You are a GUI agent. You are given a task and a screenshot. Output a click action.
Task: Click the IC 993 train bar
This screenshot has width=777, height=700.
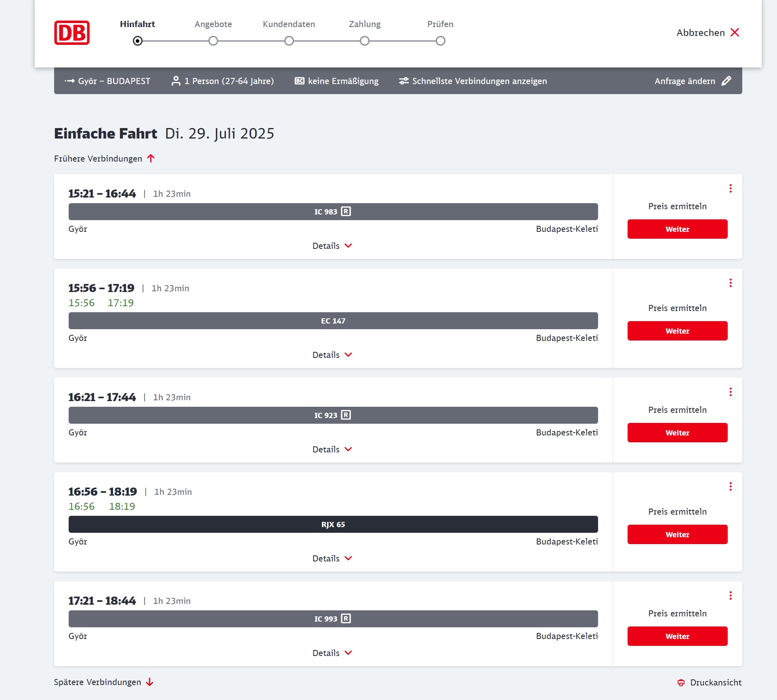click(x=333, y=619)
